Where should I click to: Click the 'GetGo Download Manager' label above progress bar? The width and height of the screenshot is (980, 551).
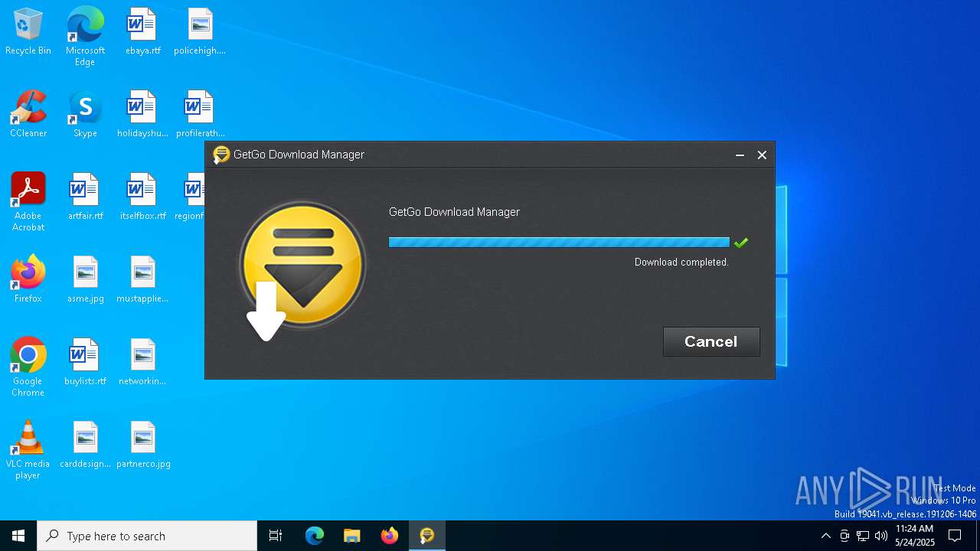click(x=454, y=212)
